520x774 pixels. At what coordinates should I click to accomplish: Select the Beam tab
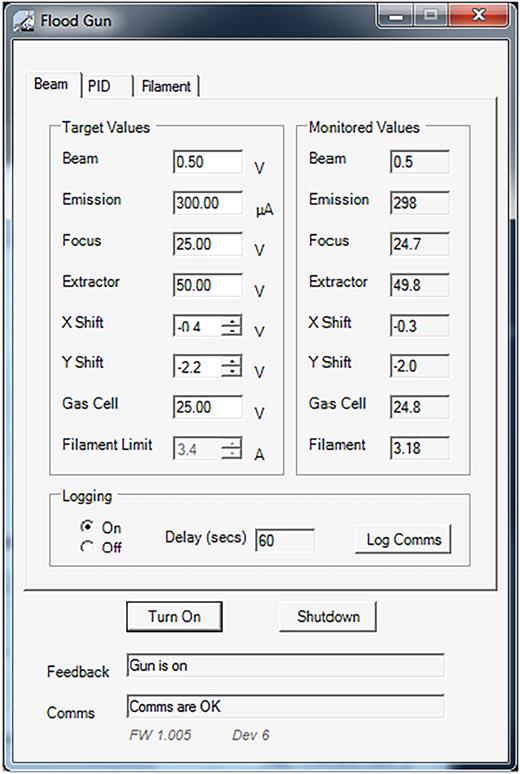(x=53, y=84)
